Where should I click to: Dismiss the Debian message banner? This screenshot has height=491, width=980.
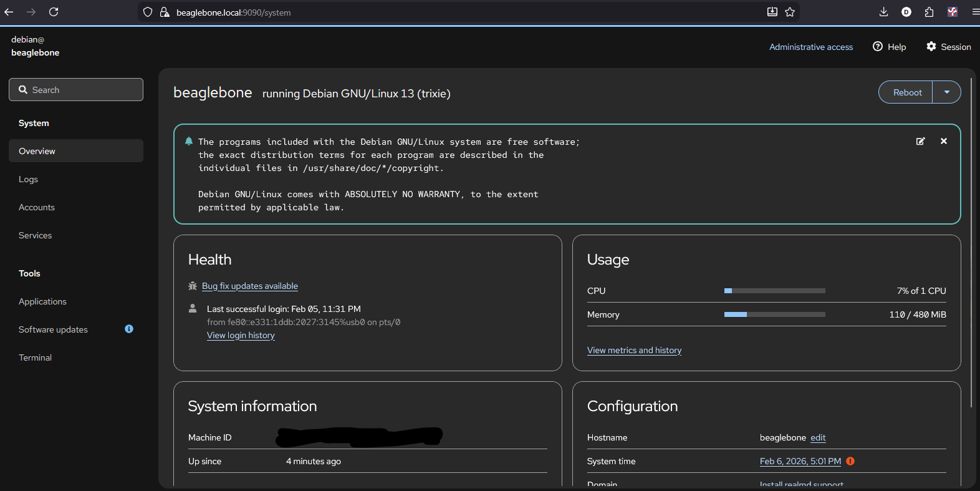coord(944,142)
